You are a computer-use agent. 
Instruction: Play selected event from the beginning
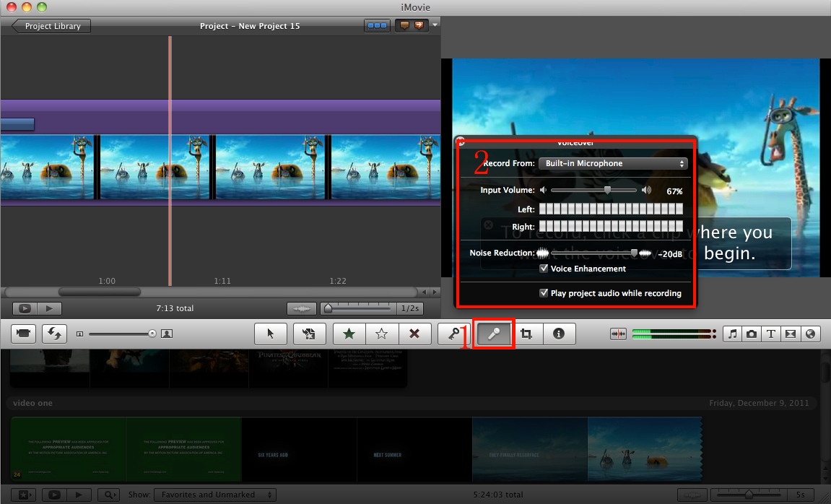[x=79, y=495]
